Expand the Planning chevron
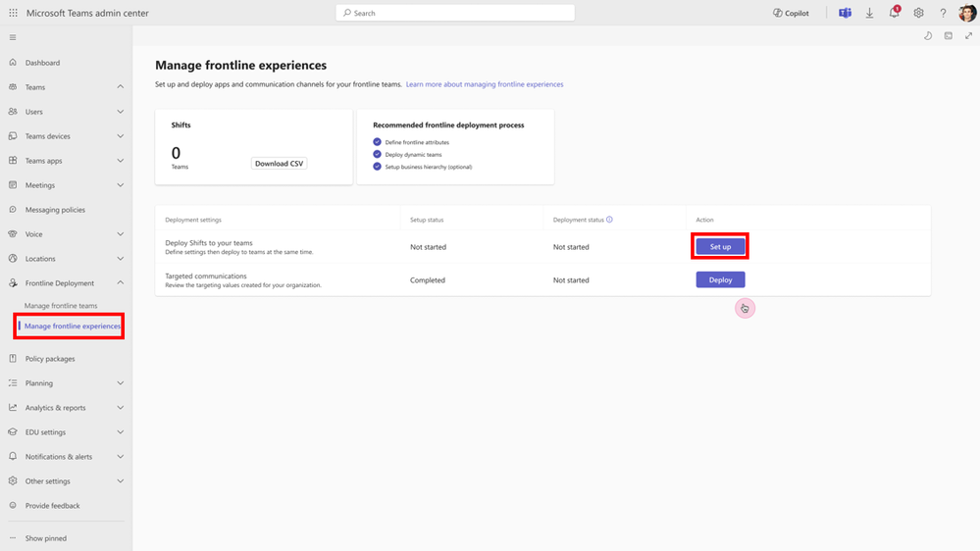980x551 pixels. [x=120, y=383]
